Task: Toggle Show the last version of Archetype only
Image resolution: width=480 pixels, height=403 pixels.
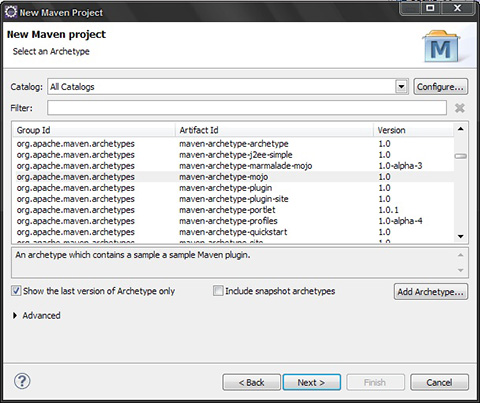Action: (16, 291)
